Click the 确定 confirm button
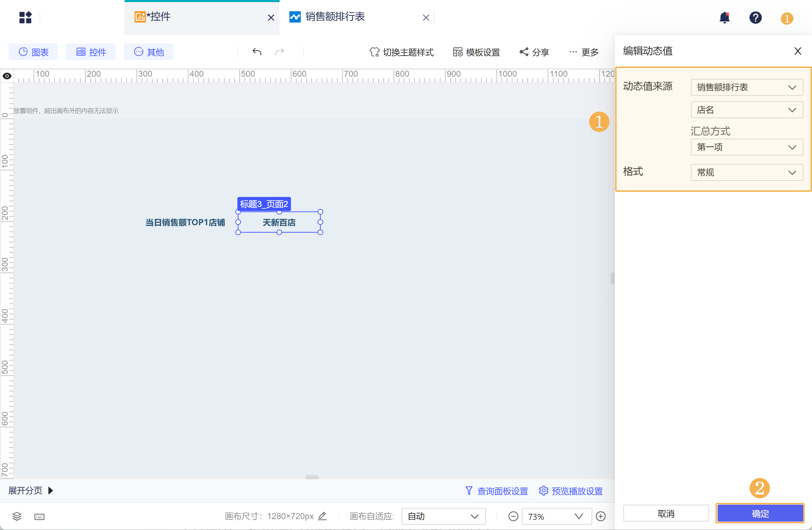 tap(760, 513)
